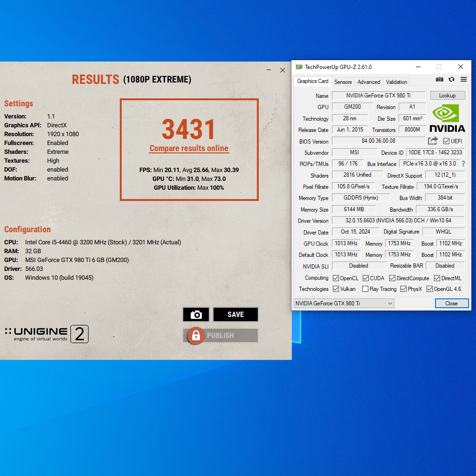Click BIOS export share icon
This screenshot has height=476, width=476.
tap(433, 141)
